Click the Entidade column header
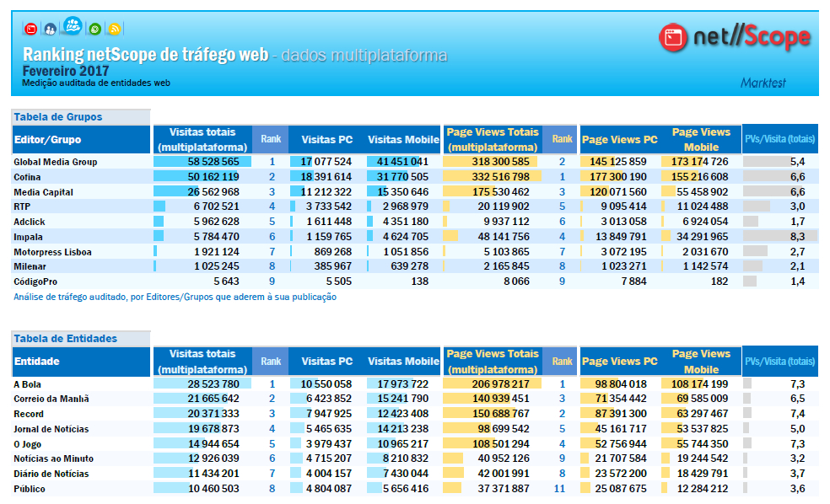Viewport: 830px width, 504px height. (38, 362)
